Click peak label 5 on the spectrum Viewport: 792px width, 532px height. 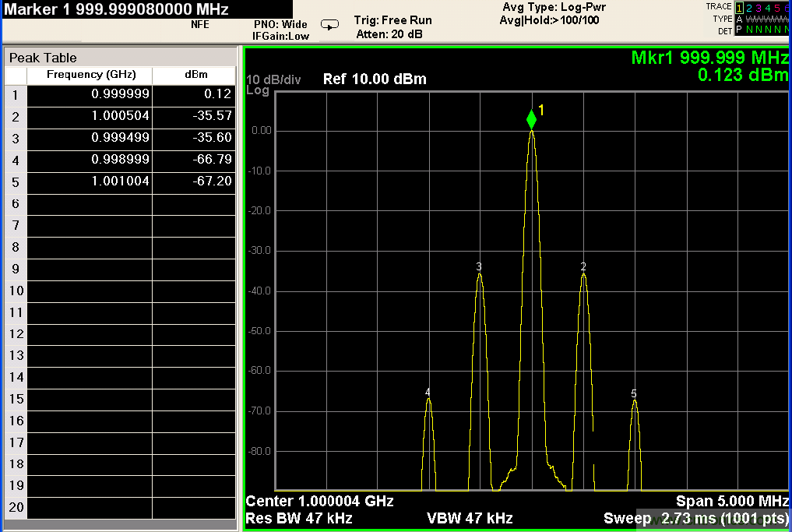(634, 394)
